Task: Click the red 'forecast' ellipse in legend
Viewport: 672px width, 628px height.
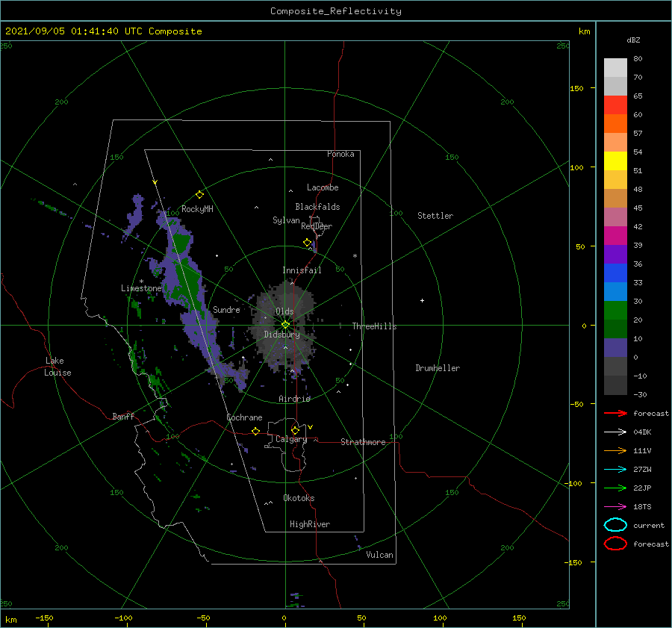Action: point(615,544)
